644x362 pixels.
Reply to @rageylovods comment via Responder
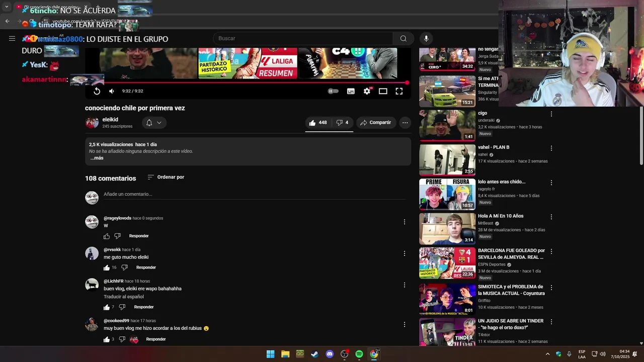click(x=139, y=236)
